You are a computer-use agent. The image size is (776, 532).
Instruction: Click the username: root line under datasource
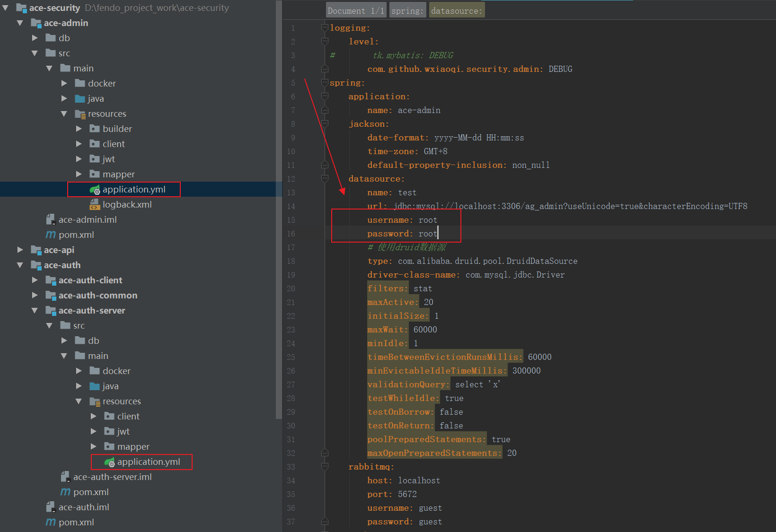point(402,220)
